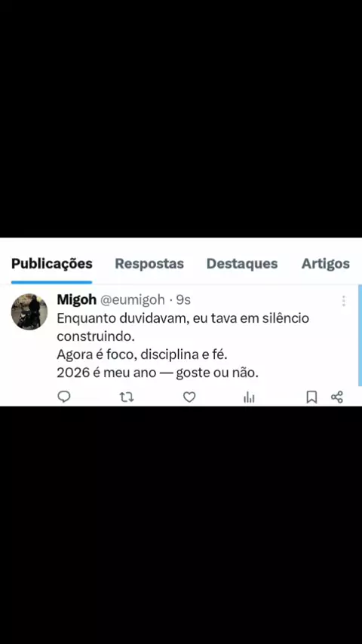This screenshot has height=644, width=362.
Task: Open post analytics bar chart icon
Action: point(249,397)
